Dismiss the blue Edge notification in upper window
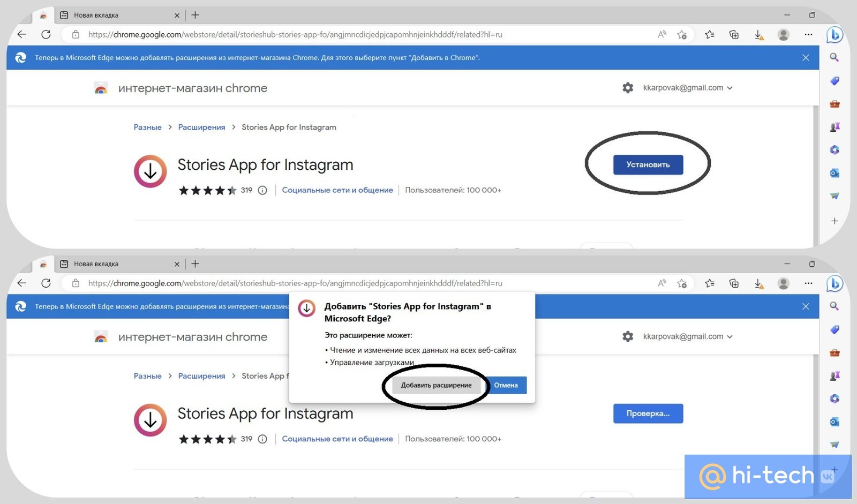857x504 pixels. tap(806, 57)
